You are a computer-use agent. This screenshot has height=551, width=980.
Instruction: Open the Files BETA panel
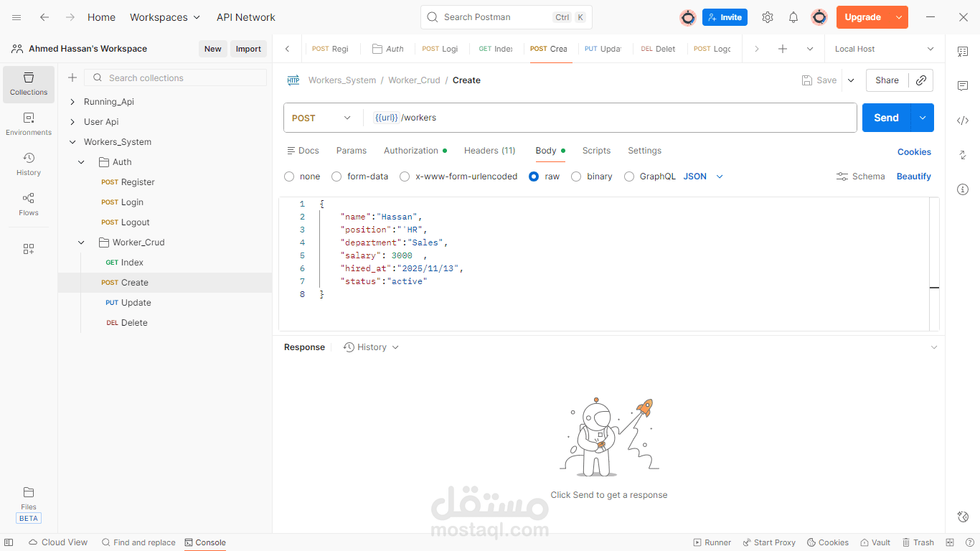click(29, 505)
